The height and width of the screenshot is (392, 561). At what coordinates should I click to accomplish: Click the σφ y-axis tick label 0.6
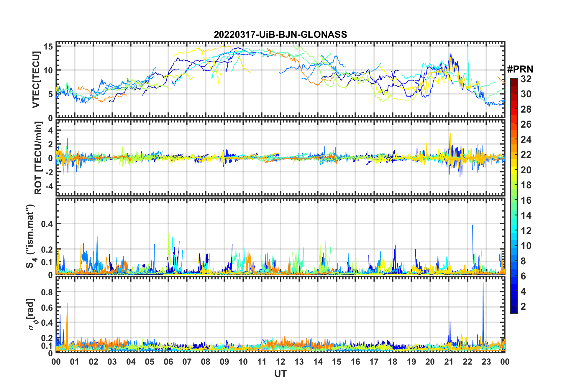47,307
